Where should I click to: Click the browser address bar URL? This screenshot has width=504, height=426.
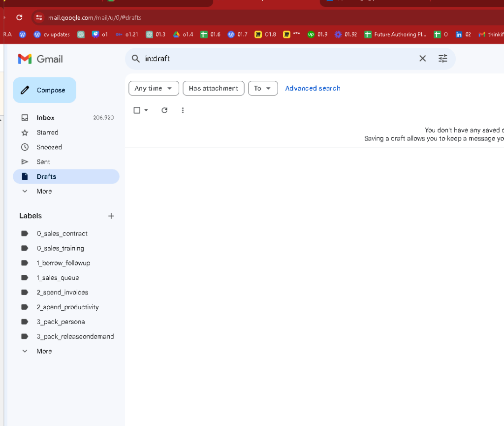point(94,17)
